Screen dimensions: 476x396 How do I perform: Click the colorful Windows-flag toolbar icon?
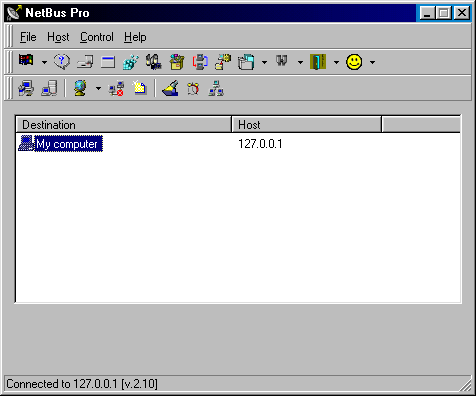coord(26,62)
